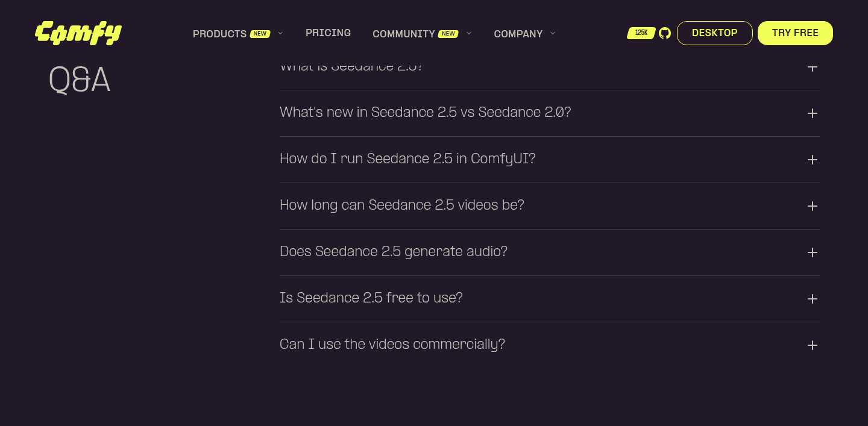Go to the Pricing menu item

[328, 33]
